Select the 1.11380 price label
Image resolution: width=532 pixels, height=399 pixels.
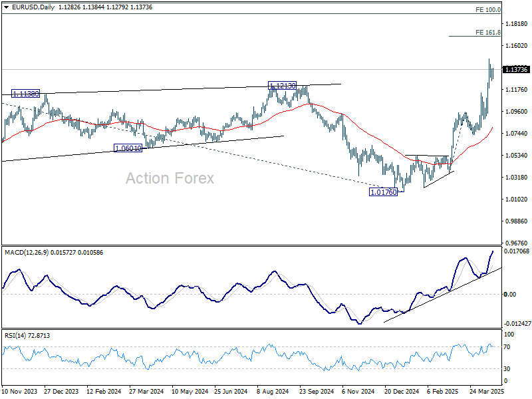[25, 94]
